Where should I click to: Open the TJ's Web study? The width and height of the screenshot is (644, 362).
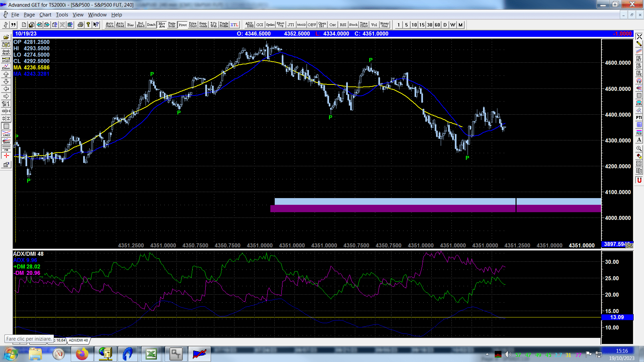click(214, 25)
